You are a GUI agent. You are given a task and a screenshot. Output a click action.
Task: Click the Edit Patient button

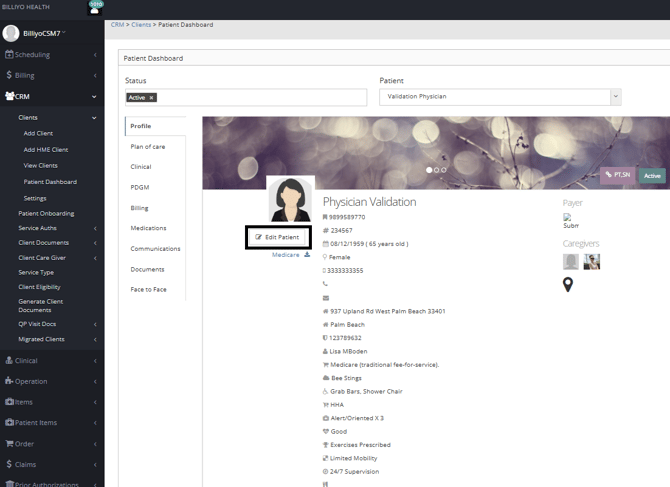[278, 237]
